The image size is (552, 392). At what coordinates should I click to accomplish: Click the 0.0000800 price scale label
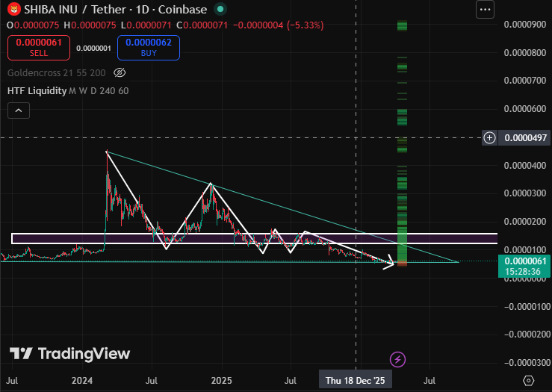(x=525, y=53)
